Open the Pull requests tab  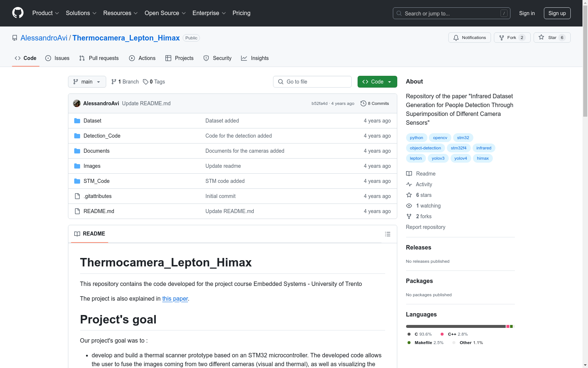99,58
